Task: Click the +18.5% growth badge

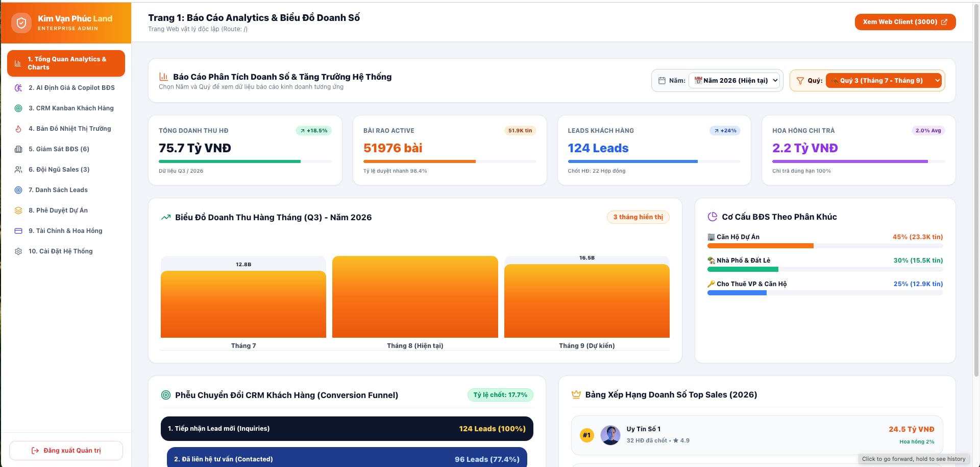Action: pos(314,131)
